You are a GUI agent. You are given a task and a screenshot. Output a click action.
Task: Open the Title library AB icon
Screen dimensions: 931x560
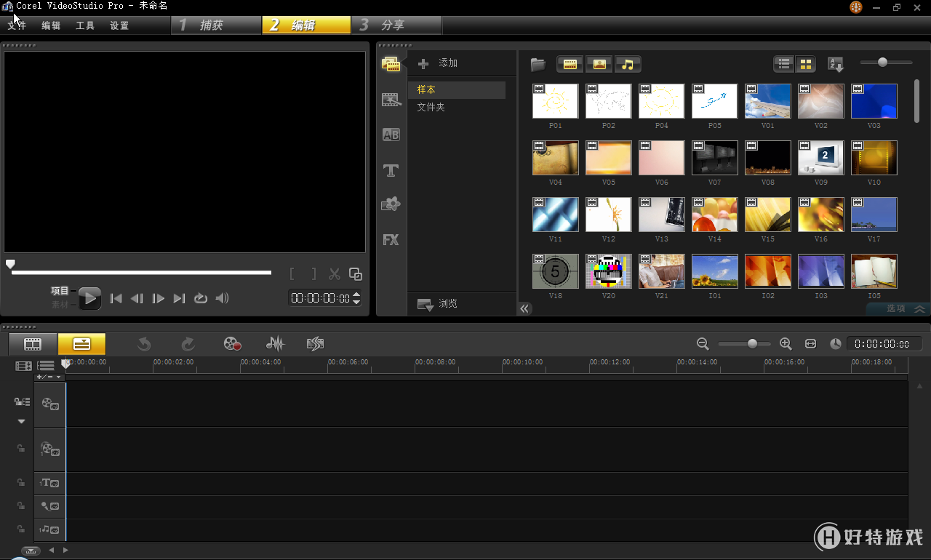point(391,135)
